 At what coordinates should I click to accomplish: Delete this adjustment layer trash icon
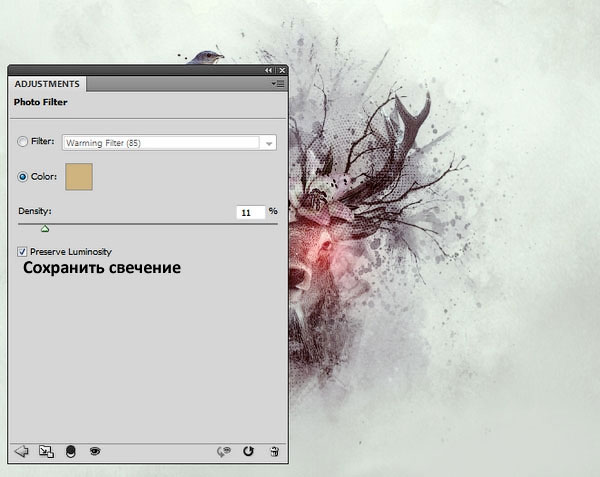click(x=274, y=451)
